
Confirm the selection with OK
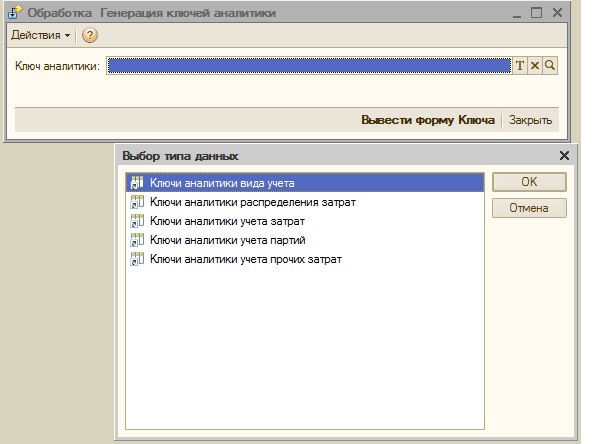pos(529,182)
